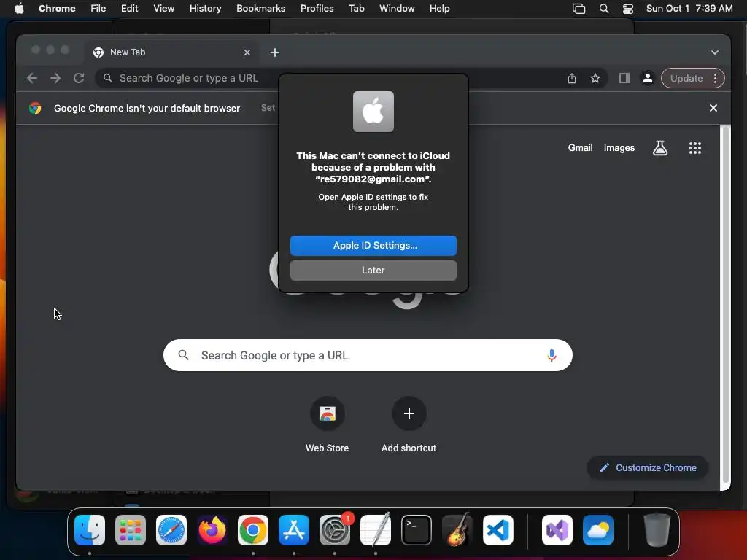Open the Edit menu
Image resolution: width=747 pixels, height=560 pixels.
[129, 8]
